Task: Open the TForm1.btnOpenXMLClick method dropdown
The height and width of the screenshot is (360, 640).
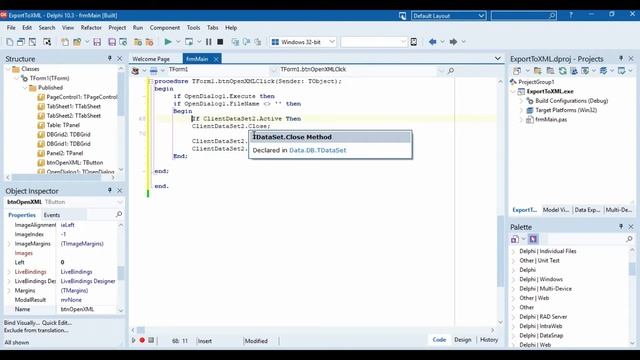Action: click(x=441, y=71)
